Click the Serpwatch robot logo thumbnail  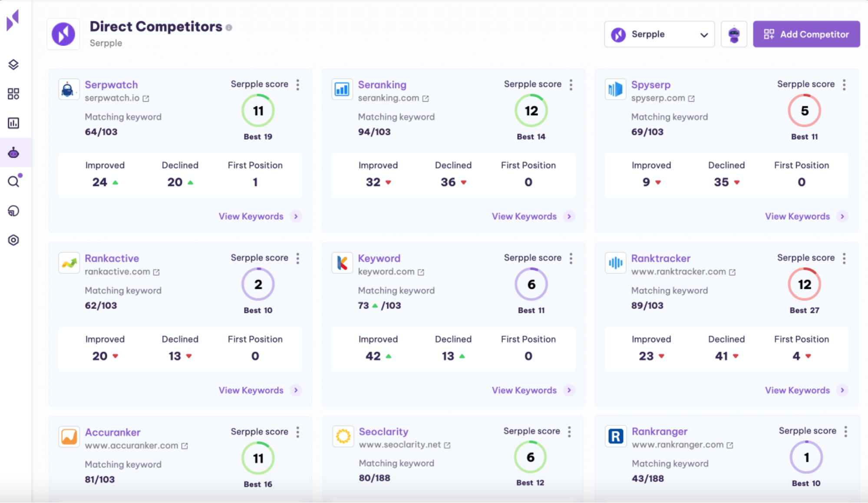[69, 89]
